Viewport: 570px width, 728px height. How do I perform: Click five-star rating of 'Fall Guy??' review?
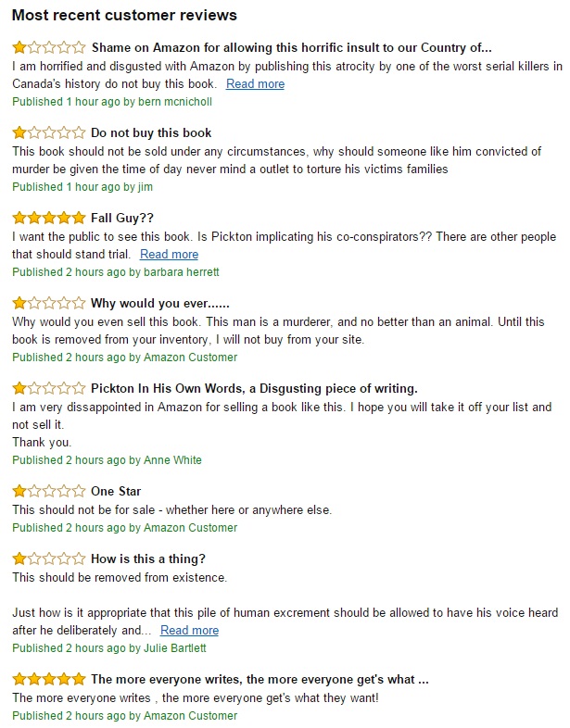(48, 218)
